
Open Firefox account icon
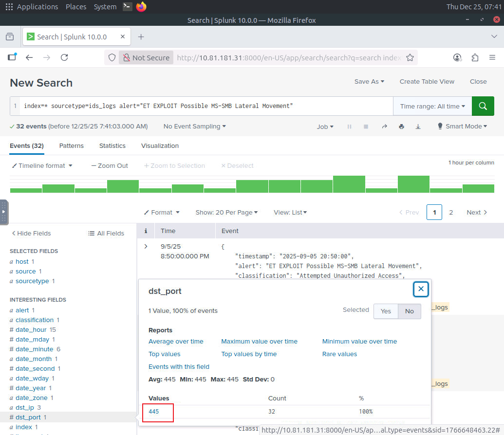457,57
